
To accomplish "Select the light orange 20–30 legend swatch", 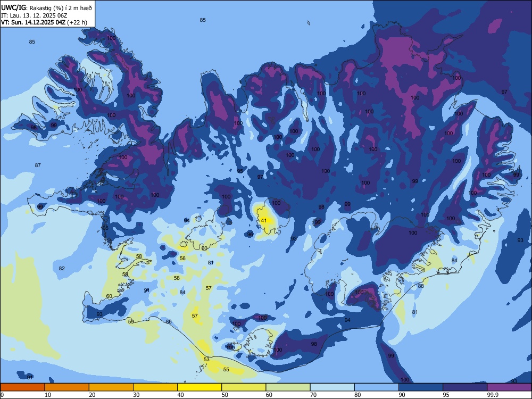I will [x=111, y=387].
